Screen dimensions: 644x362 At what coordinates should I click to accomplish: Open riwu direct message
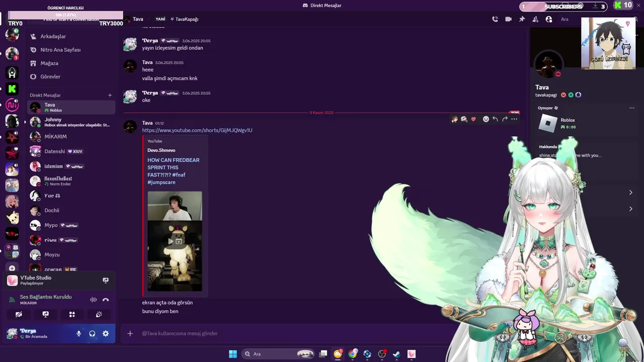(71, 240)
